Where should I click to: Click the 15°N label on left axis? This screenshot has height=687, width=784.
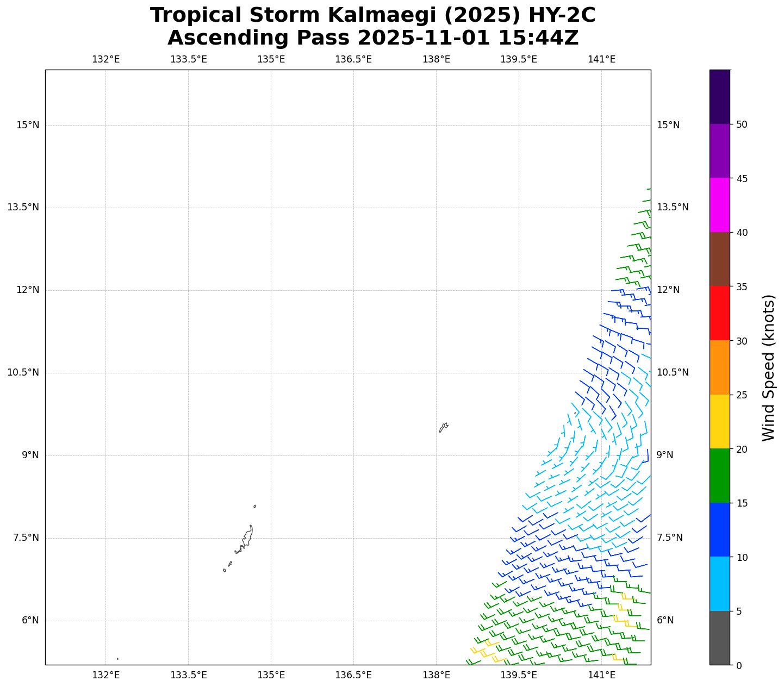(x=28, y=125)
